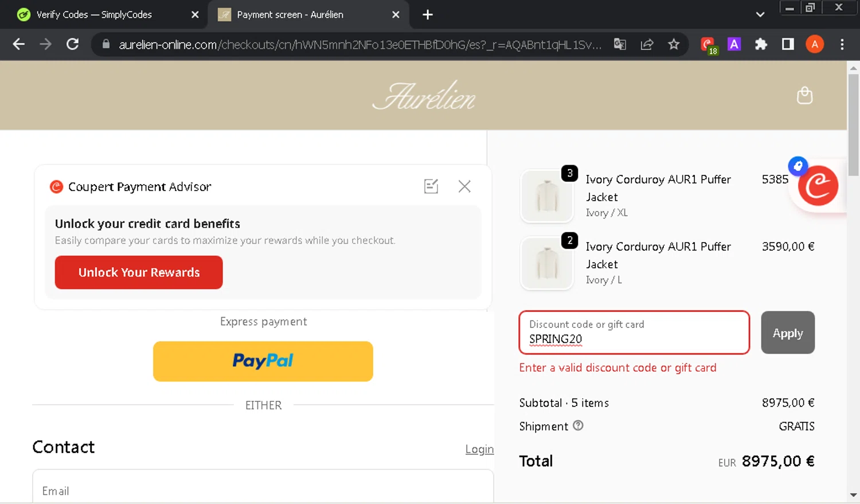Click the Coupert logo in advisor header

click(56, 186)
